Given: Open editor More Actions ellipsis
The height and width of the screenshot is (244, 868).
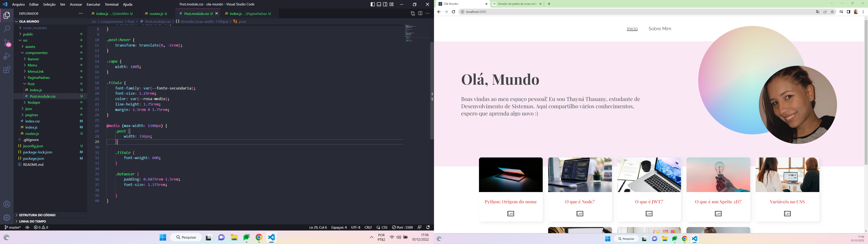Looking at the screenshot, I should pyautogui.click(x=428, y=14).
